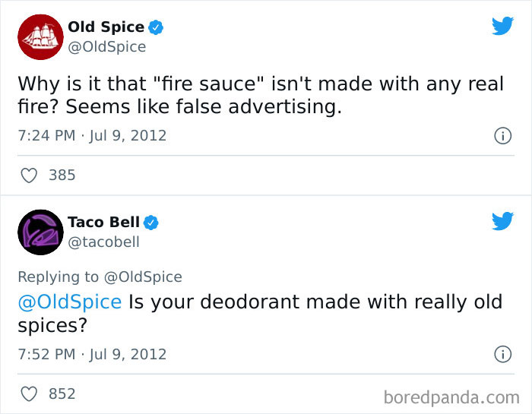This screenshot has width=532, height=414.
Task: Click verified badge next to Taco Bell
Action: point(151,223)
